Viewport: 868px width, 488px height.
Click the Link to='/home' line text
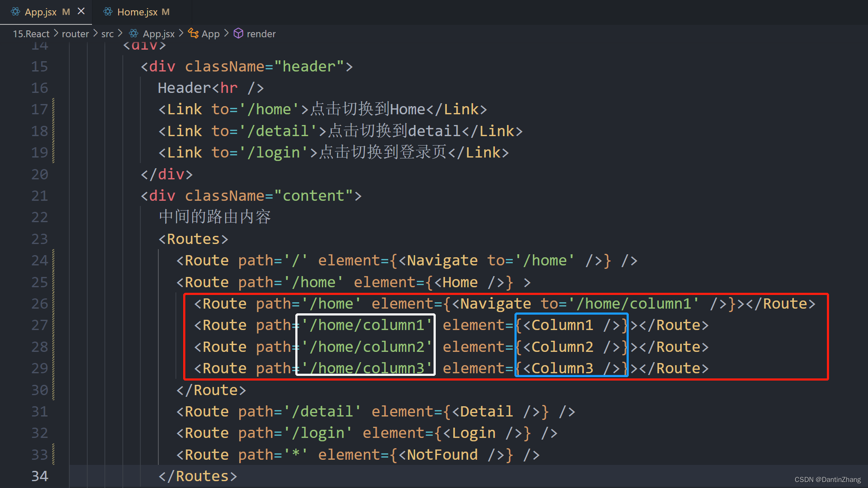(323, 110)
